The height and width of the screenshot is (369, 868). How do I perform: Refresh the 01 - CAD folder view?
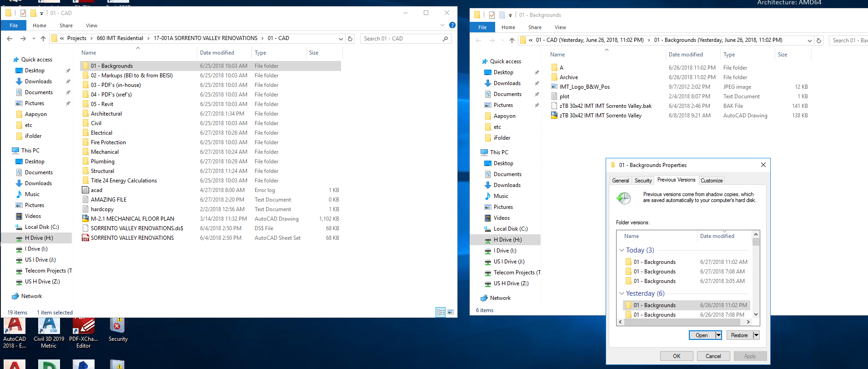click(x=350, y=39)
